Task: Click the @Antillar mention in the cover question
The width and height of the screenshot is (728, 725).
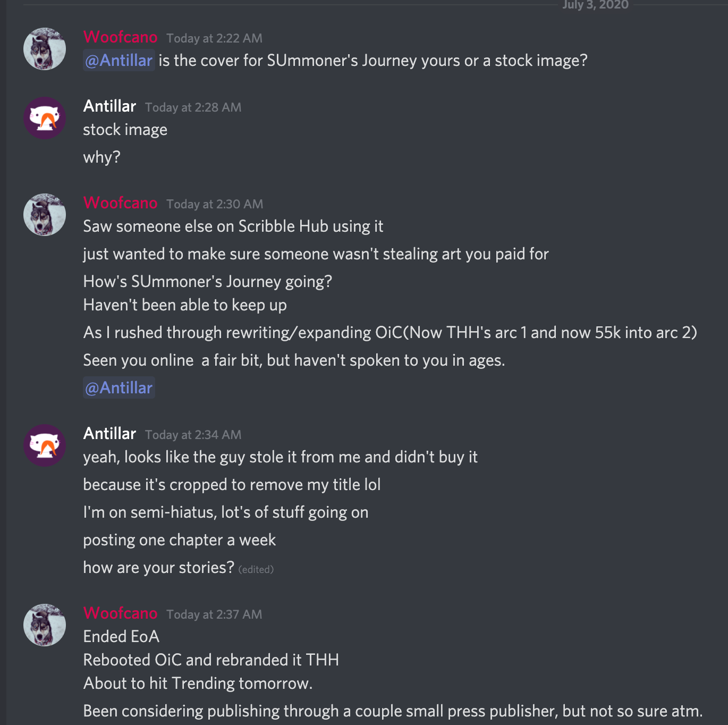Action: [x=119, y=61]
